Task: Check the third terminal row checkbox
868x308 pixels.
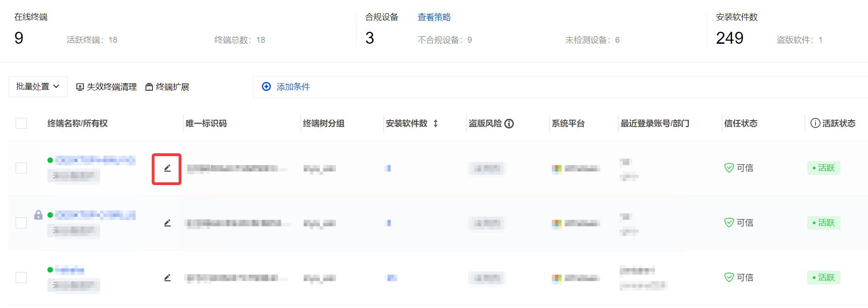Action: pyautogui.click(x=21, y=278)
